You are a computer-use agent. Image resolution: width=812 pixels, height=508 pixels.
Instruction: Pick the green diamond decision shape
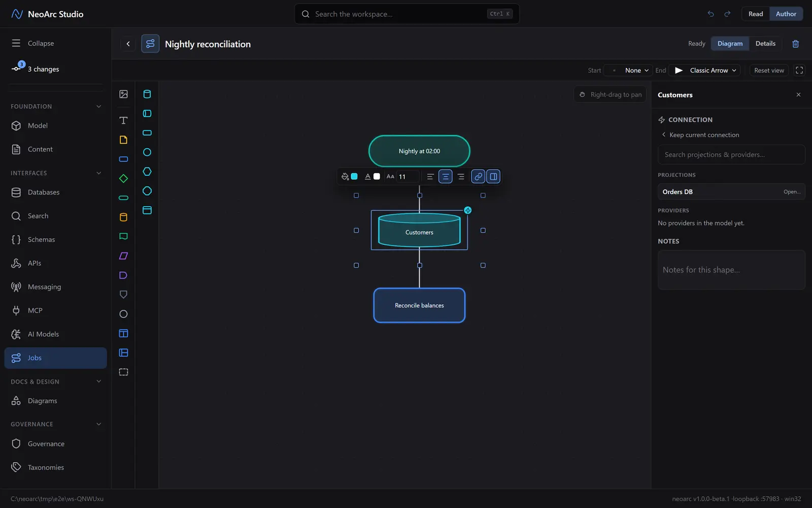point(123,178)
